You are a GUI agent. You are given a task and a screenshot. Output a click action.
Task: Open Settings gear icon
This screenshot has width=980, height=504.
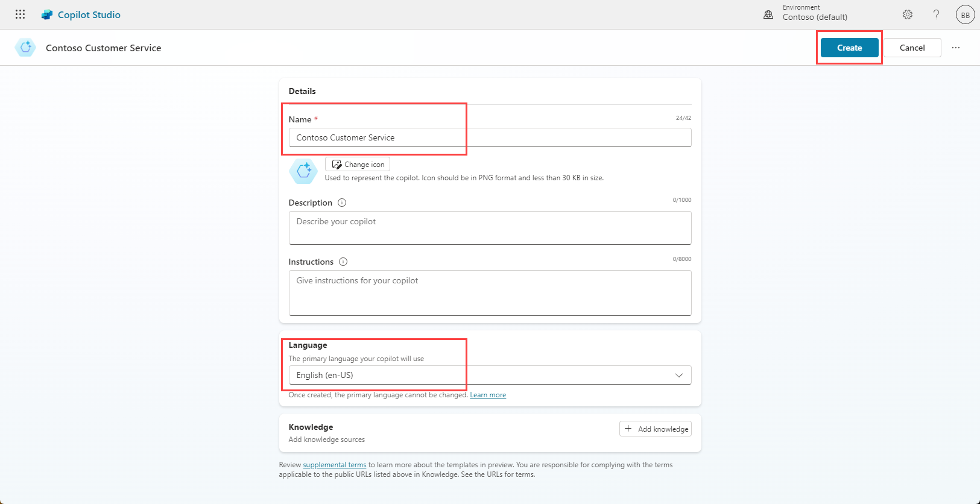point(908,14)
